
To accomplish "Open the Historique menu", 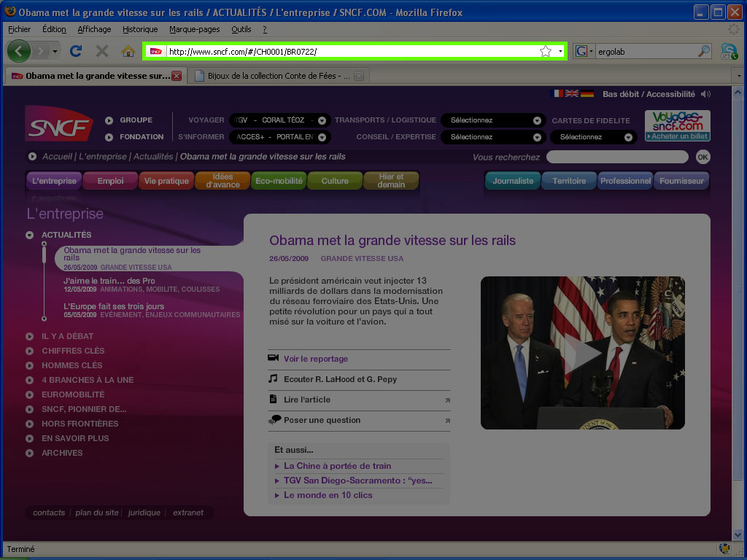I will (140, 29).
